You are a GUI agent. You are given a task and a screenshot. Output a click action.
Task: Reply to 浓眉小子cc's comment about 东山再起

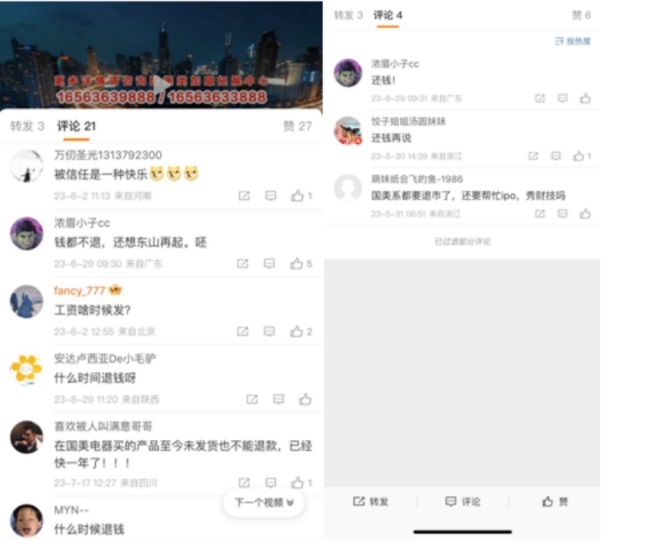[269, 264]
